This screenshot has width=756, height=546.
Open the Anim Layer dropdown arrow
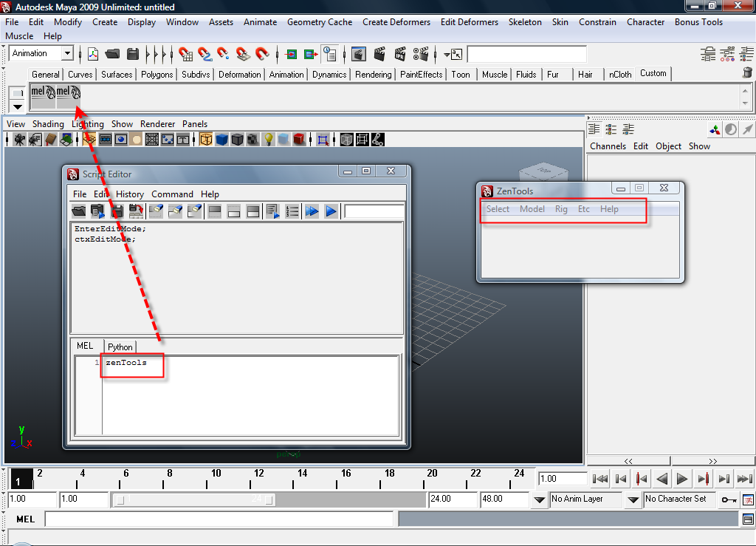click(540, 500)
